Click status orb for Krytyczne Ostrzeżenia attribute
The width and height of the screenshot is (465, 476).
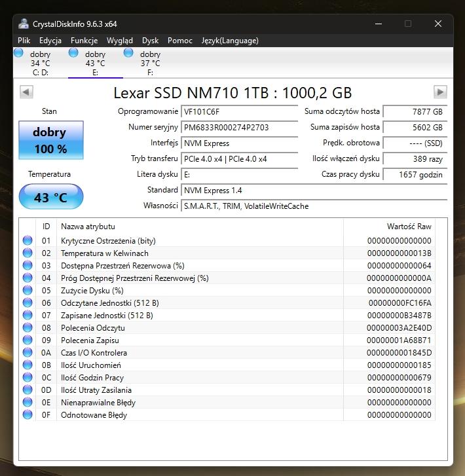pyautogui.click(x=28, y=241)
